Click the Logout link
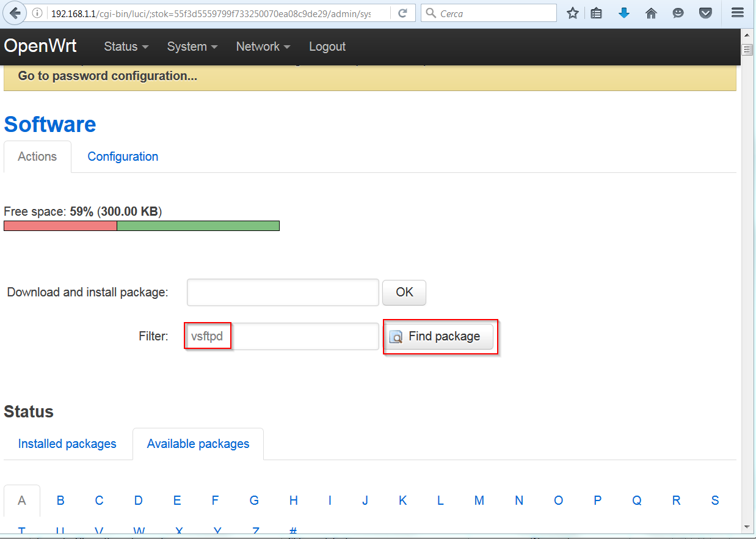The height and width of the screenshot is (539, 756). click(x=327, y=46)
